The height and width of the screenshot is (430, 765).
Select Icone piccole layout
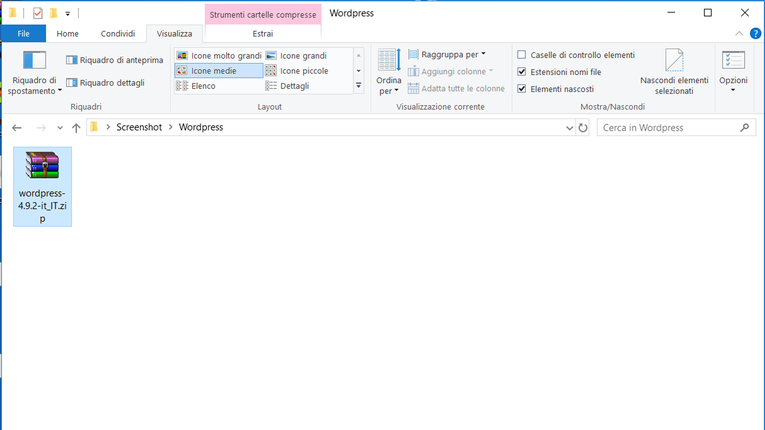(x=297, y=71)
